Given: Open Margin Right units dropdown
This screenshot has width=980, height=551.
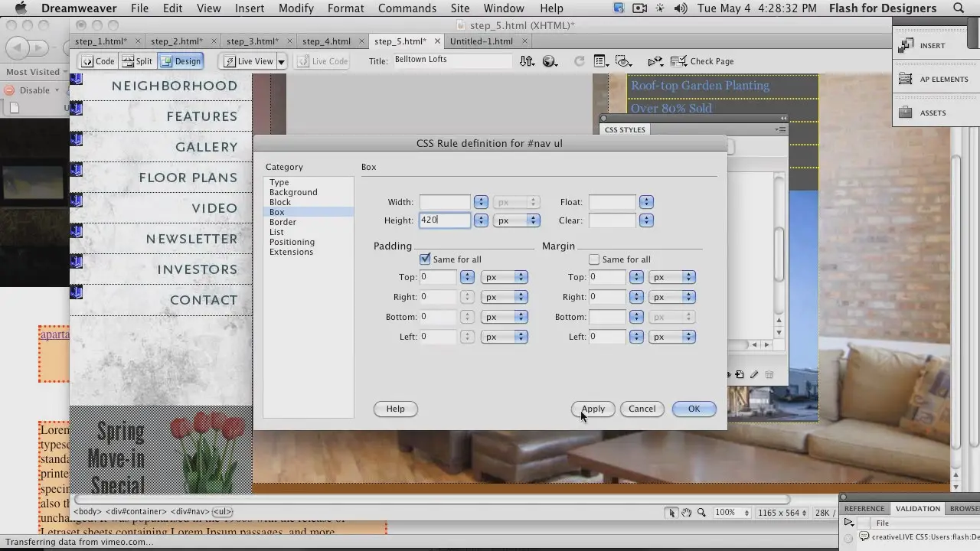Looking at the screenshot, I should (672, 297).
